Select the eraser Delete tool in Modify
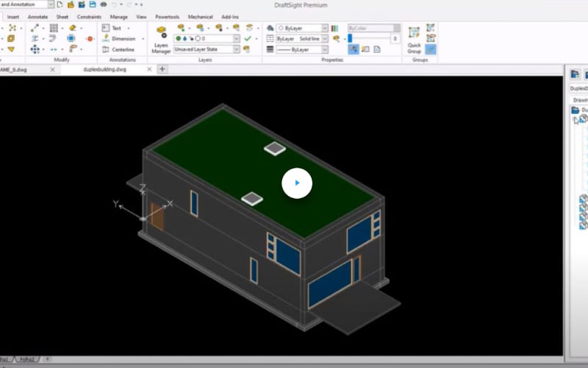Image resolution: width=588 pixels, height=368 pixels. (73, 28)
